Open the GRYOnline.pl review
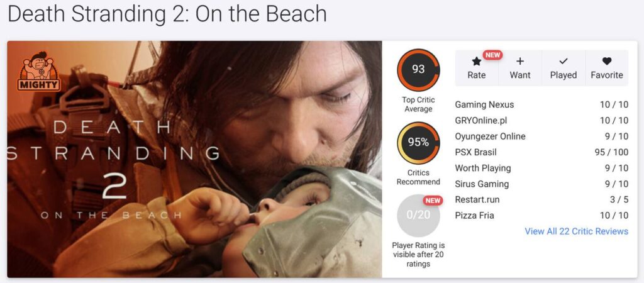The width and height of the screenshot is (644, 283). coord(541,120)
